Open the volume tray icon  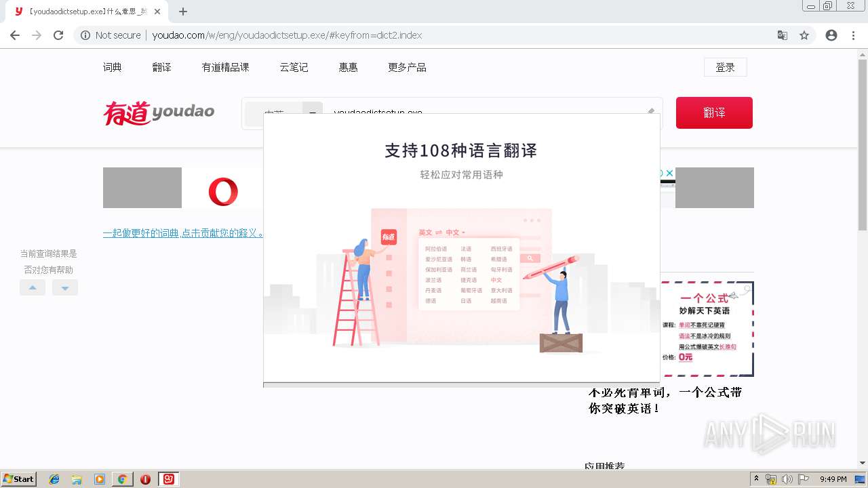tap(787, 479)
